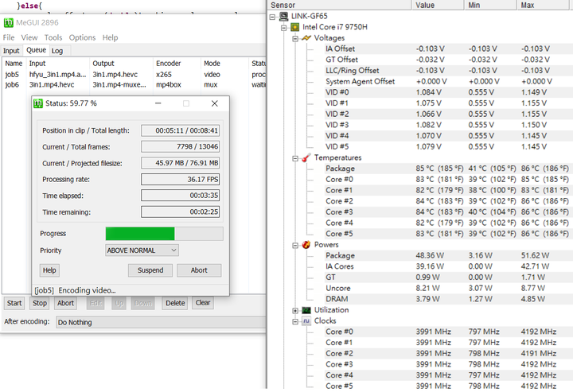This screenshot has width=573, height=392.
Task: Click the Status window MeGUI icon
Action: [38, 103]
